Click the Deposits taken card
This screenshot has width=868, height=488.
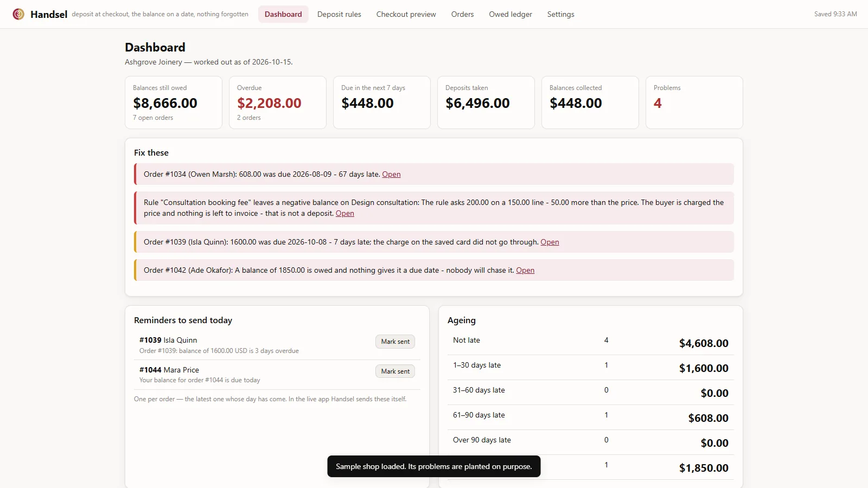[x=486, y=102]
